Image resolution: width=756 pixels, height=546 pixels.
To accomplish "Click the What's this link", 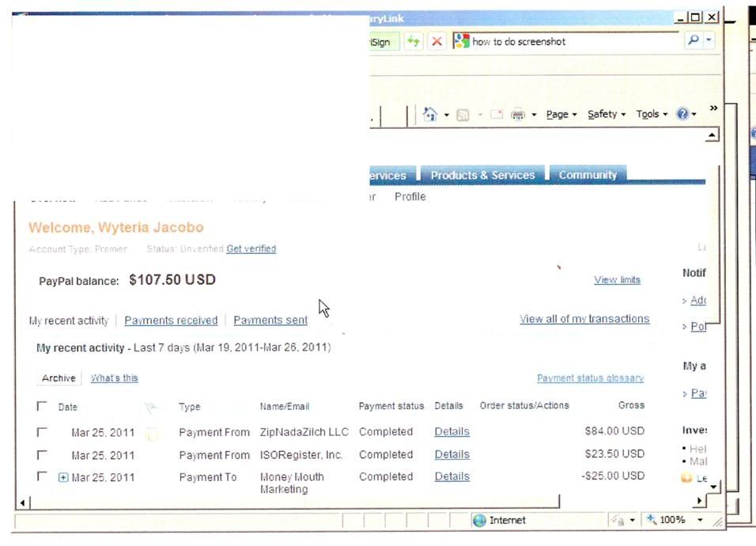I will 114,378.
